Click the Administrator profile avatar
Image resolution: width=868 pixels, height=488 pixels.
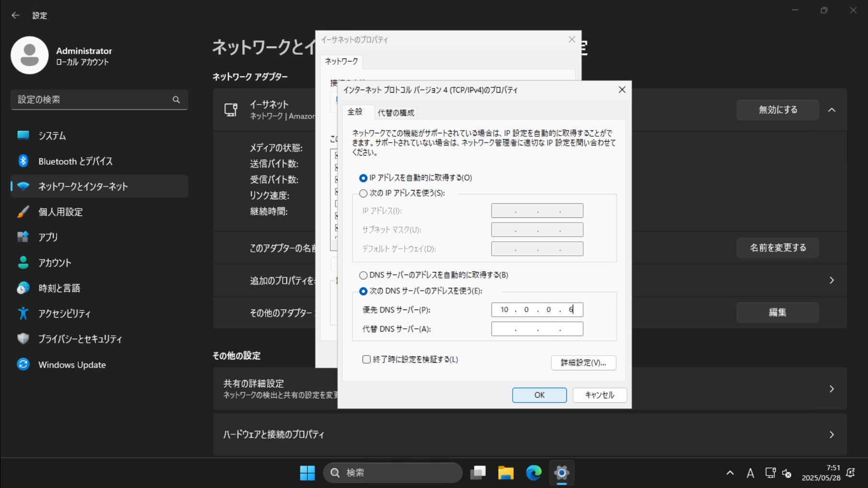(x=30, y=55)
